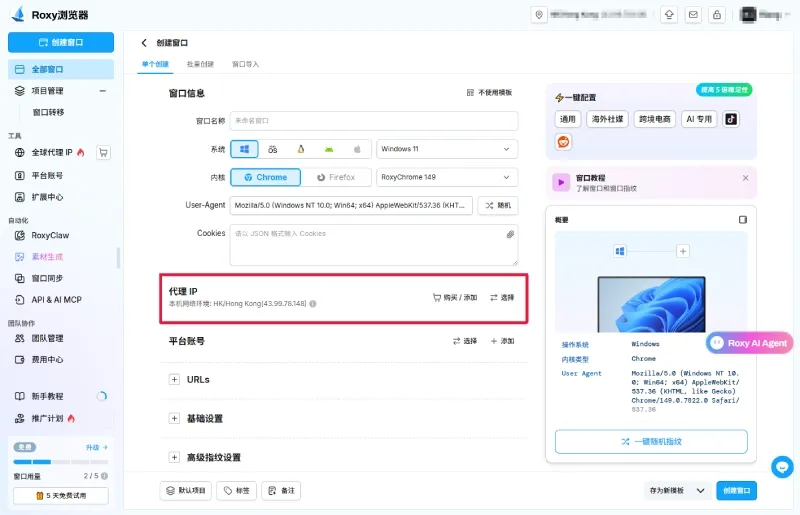800x515 pixels.
Task: Click the window usage progress bar
Action: point(61,462)
